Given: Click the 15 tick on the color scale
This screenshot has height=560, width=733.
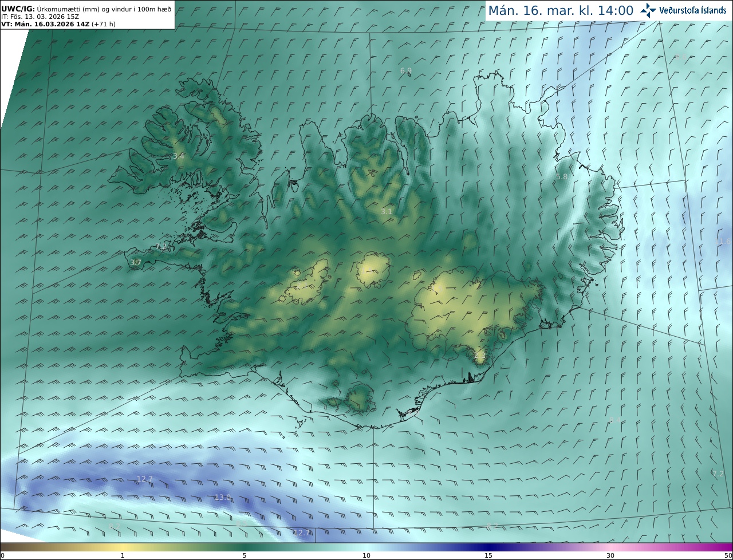Looking at the screenshot, I should tap(488, 555).
